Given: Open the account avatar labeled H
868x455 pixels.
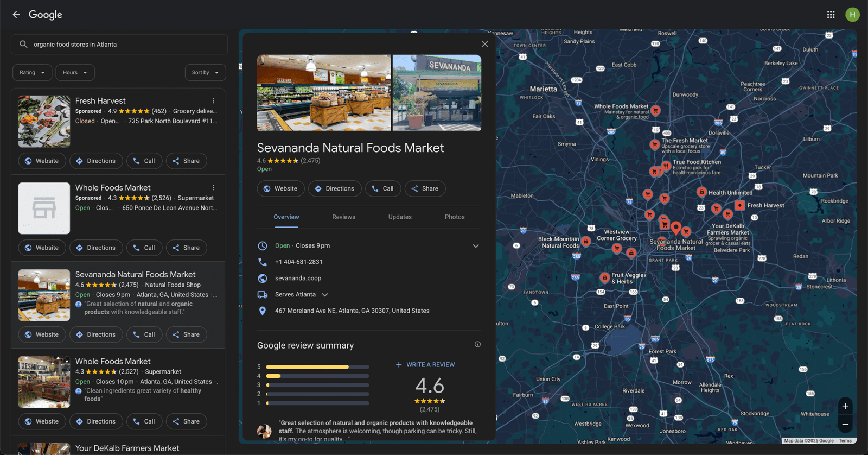Looking at the screenshot, I should click(852, 15).
